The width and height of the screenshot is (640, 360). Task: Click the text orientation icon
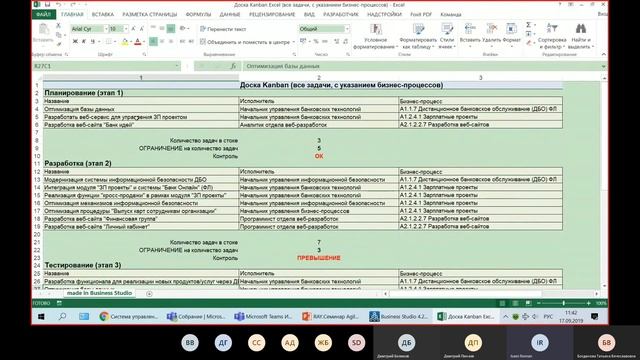coord(183,28)
